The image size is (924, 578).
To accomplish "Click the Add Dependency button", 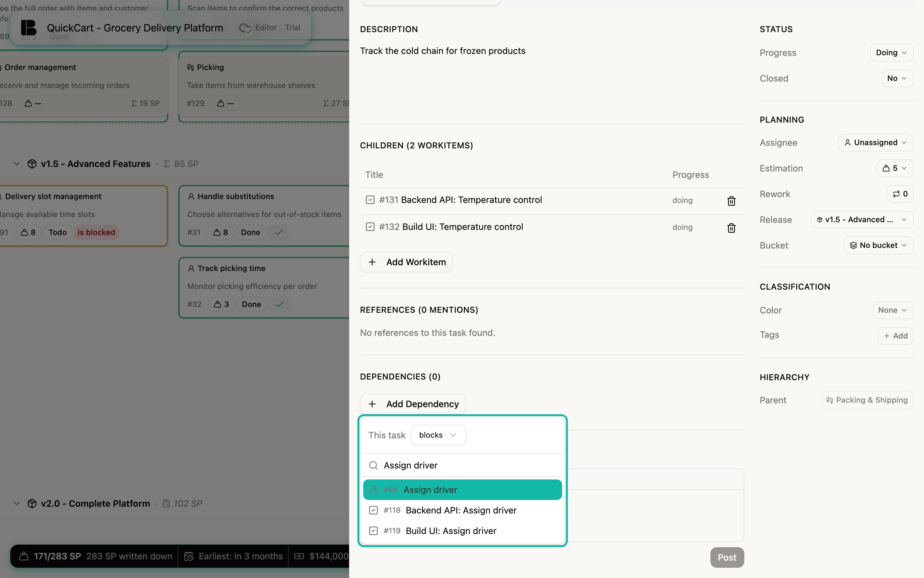I will click(x=413, y=404).
